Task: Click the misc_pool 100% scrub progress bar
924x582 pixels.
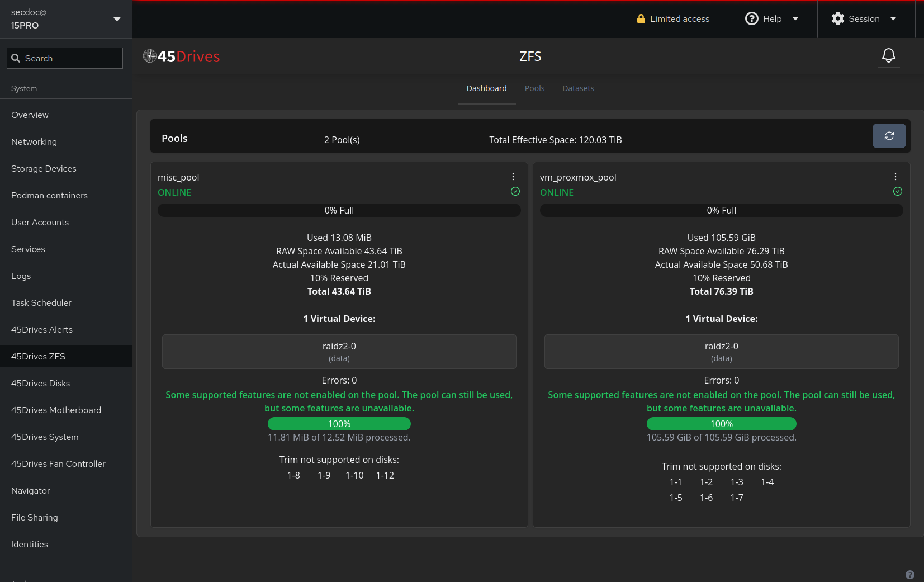Action: pyautogui.click(x=339, y=424)
